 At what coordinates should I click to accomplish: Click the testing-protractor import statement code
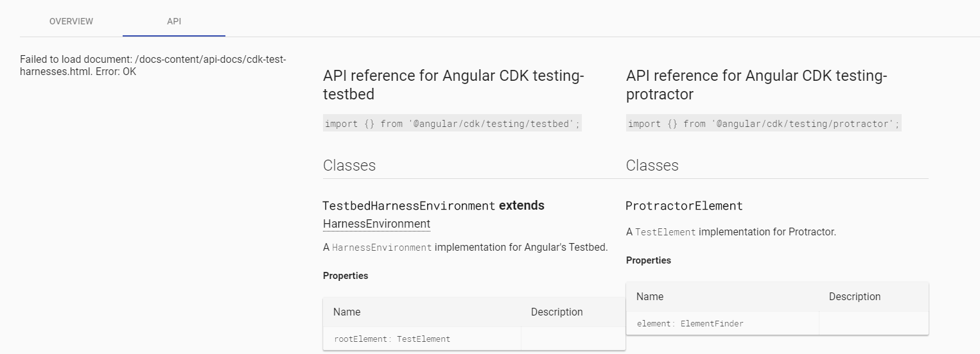pos(764,124)
